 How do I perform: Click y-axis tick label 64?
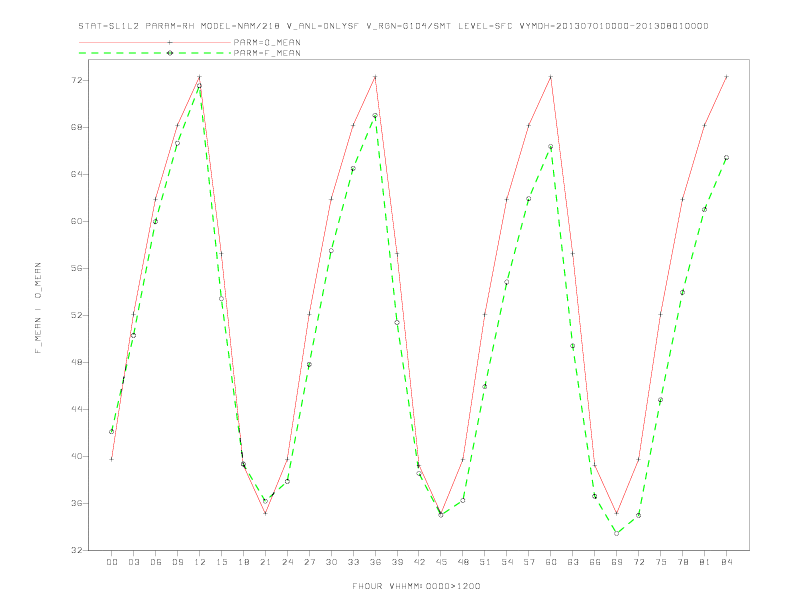click(x=77, y=174)
